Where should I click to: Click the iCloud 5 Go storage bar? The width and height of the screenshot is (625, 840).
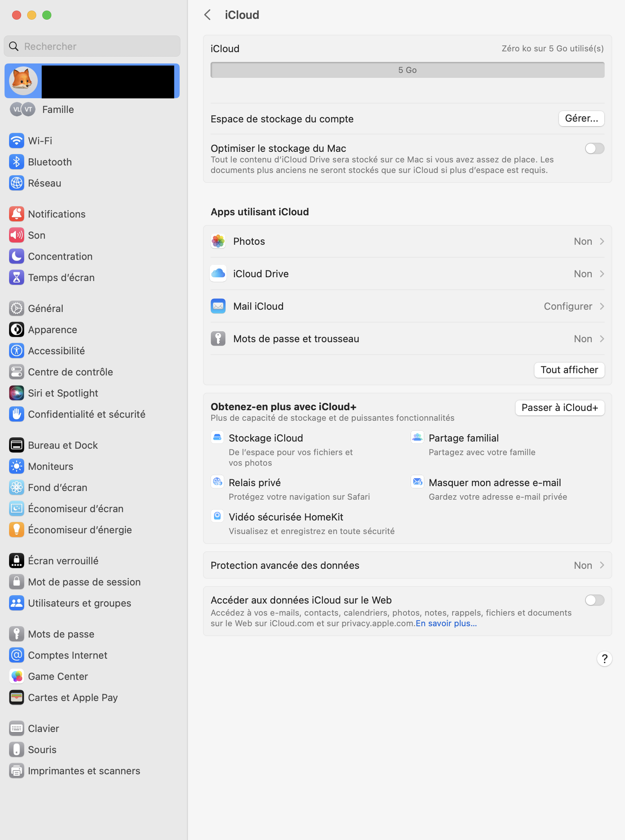(408, 70)
